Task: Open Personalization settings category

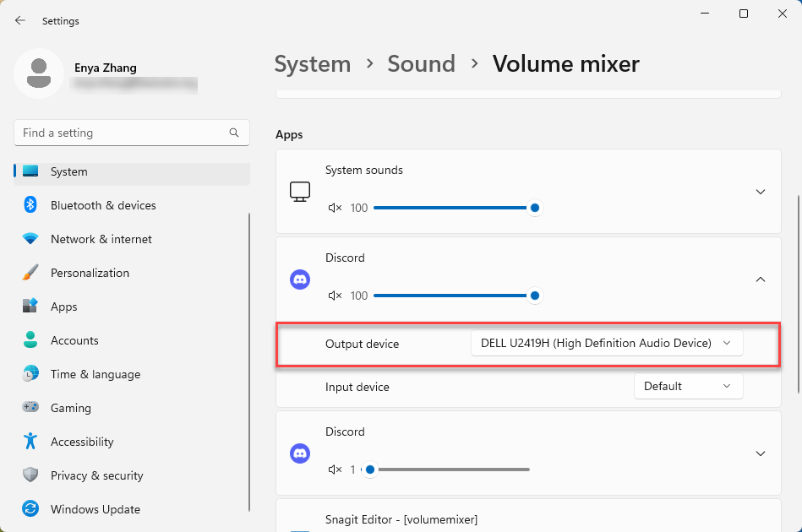Action: [90, 273]
